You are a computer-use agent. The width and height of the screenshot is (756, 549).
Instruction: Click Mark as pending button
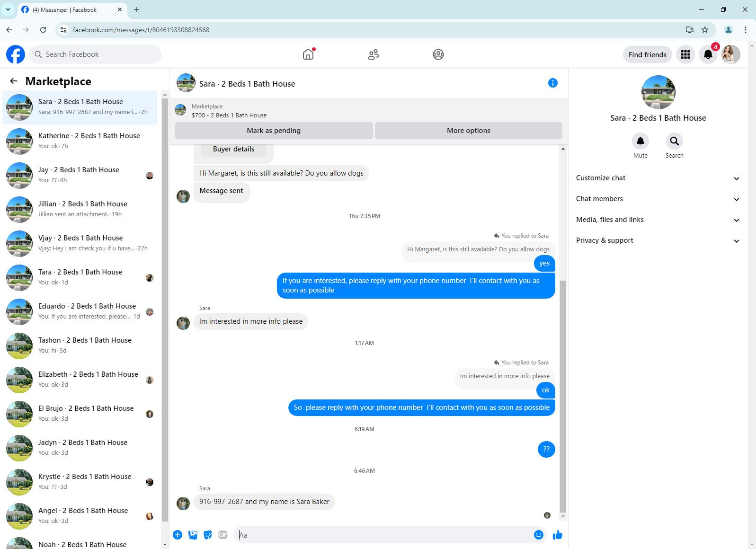click(x=274, y=131)
